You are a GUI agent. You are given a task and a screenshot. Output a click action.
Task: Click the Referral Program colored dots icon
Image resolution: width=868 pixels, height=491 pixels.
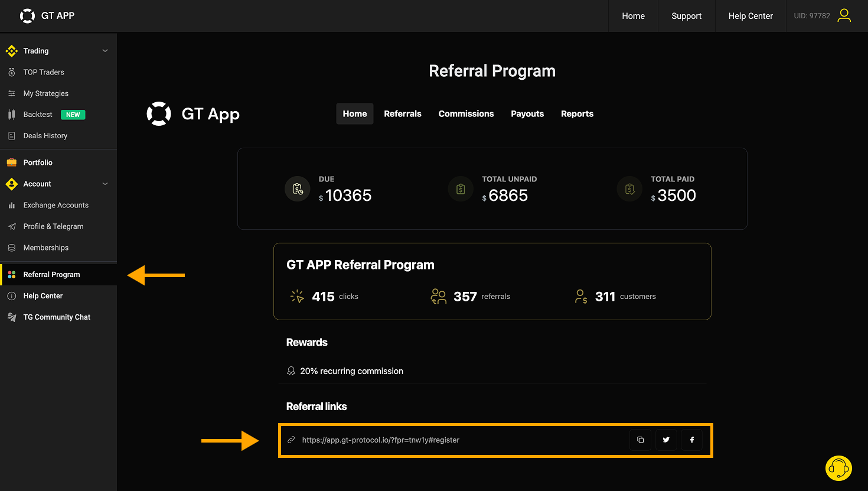(11, 275)
